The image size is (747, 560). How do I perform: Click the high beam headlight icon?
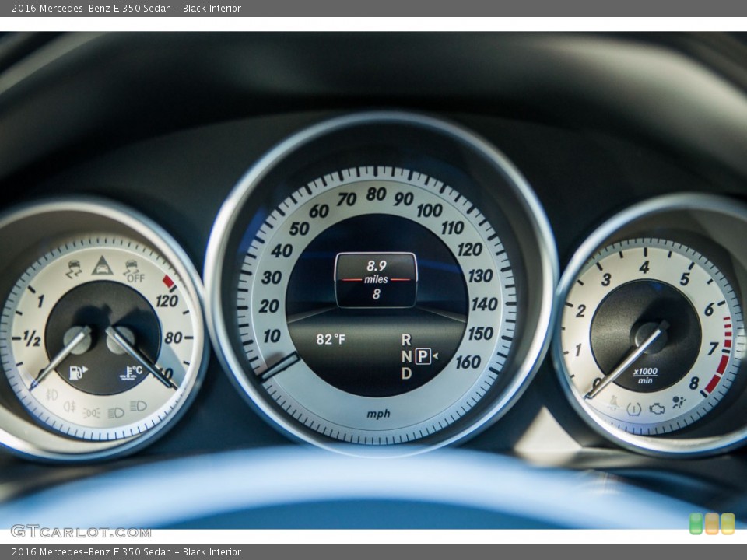click(139, 406)
